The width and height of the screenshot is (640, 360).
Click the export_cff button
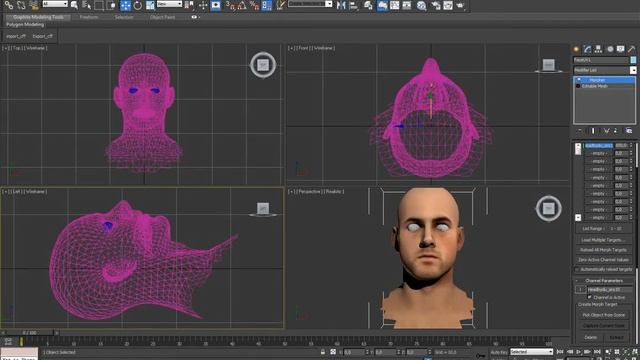point(42,36)
